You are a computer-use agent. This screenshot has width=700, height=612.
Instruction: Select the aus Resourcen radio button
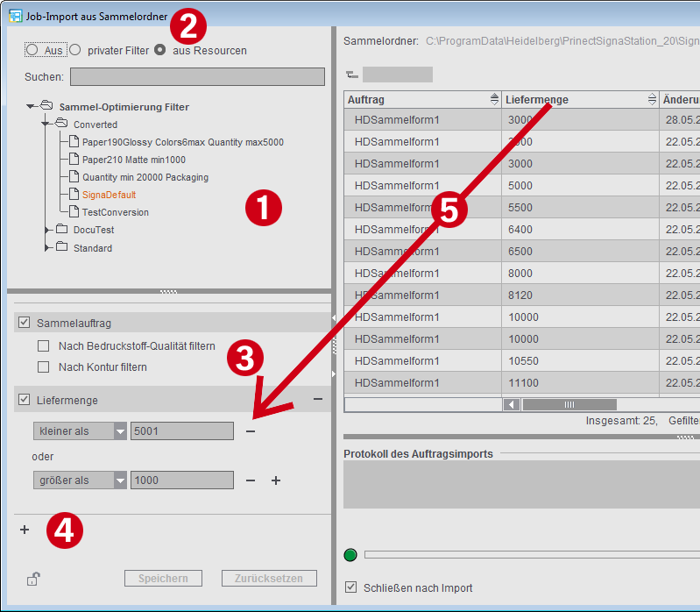pyautogui.click(x=159, y=50)
